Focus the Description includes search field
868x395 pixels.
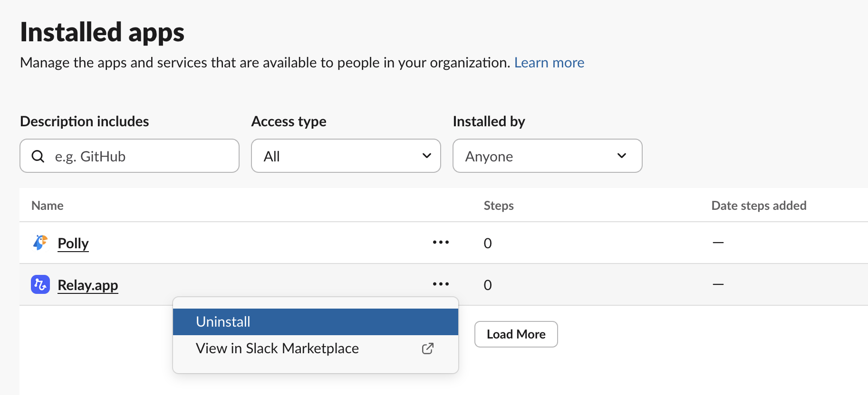tap(129, 156)
